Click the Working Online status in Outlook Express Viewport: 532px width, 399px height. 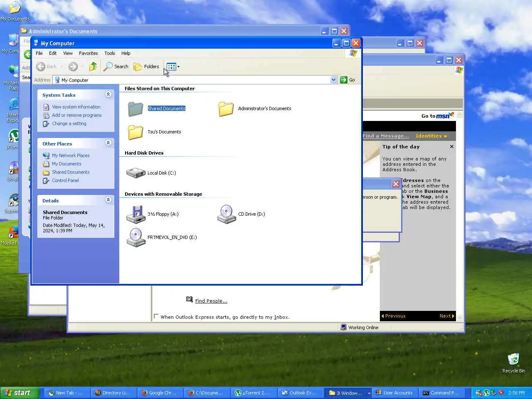360,328
